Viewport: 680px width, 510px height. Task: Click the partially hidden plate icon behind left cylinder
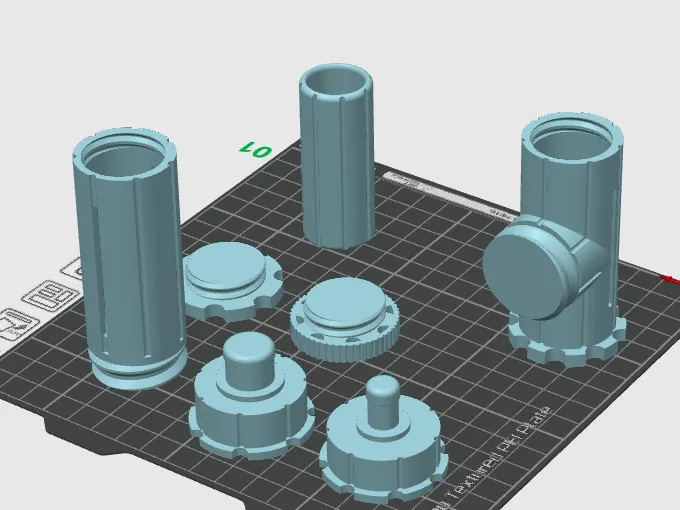pyautogui.click(x=72, y=269)
